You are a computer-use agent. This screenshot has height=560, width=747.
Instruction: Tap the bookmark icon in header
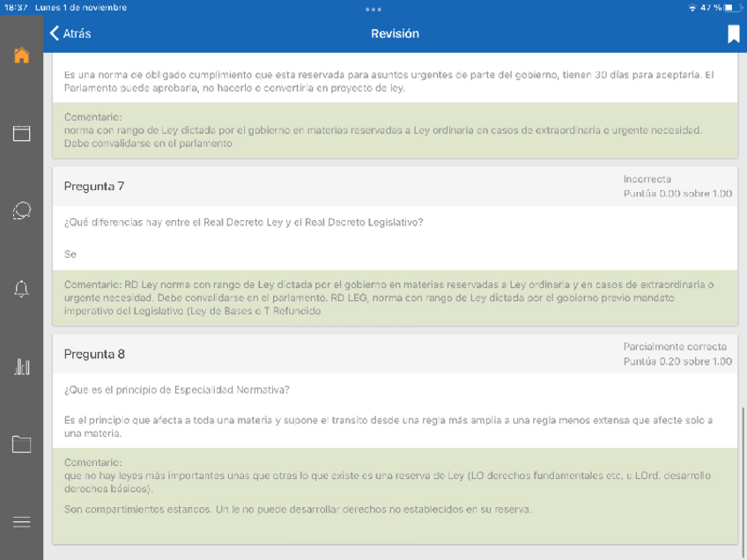click(x=733, y=33)
